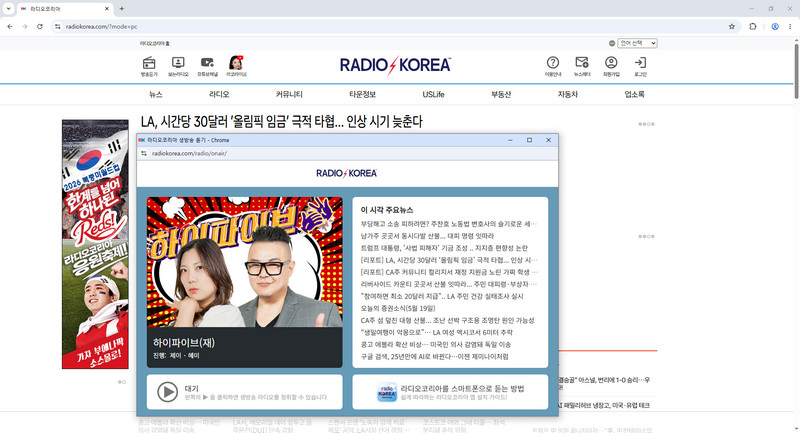
Task: Open the 자동차 menu
Action: 568,94
